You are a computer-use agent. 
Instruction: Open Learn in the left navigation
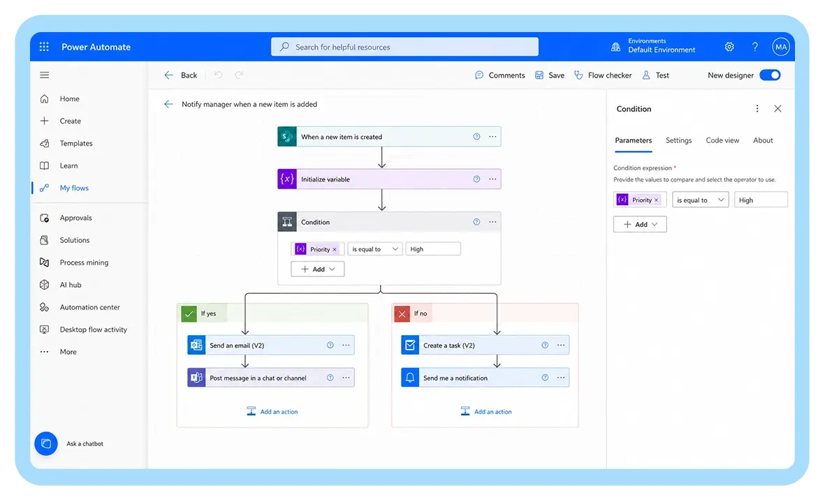68,165
